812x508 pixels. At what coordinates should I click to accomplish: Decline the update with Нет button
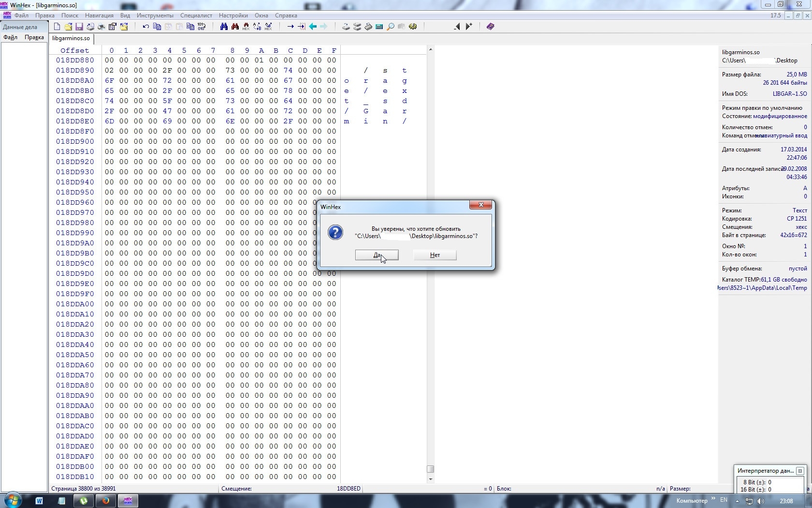(x=435, y=255)
